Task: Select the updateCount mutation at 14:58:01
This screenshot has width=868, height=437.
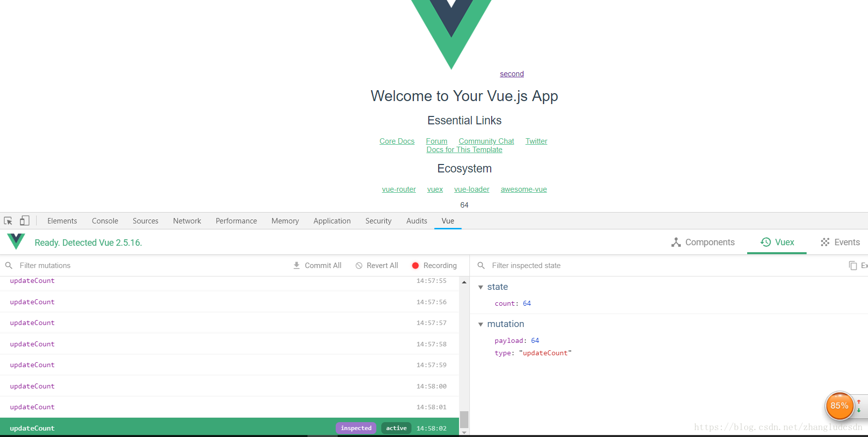Action: (x=229, y=407)
